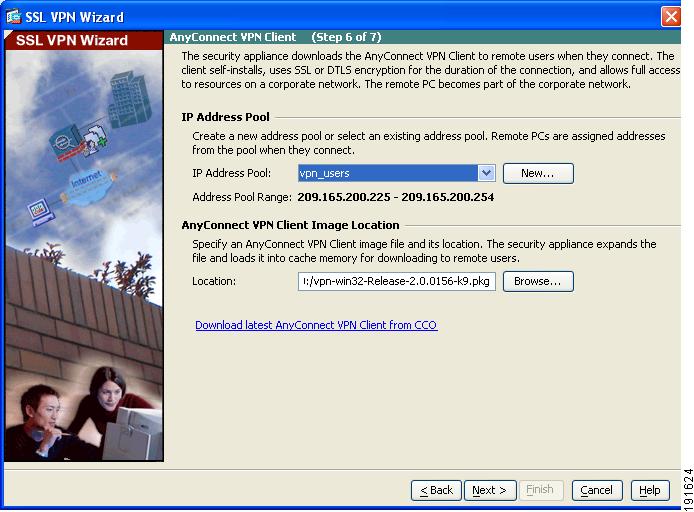Click the SSL VPN Wizard title bar icon
Image resolution: width=694 pixels, height=512 pixels.
pyautogui.click(x=13, y=16)
